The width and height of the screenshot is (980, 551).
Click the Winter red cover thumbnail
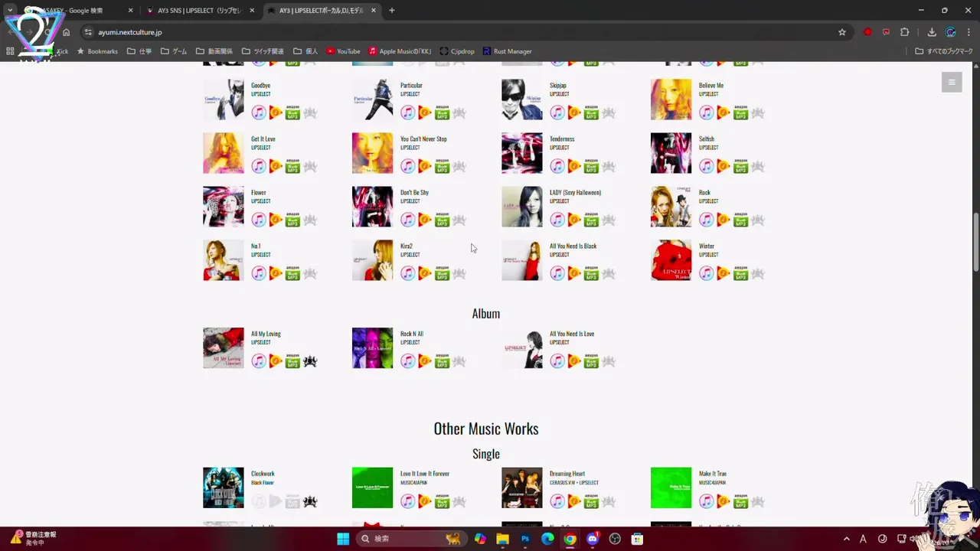coord(671,260)
